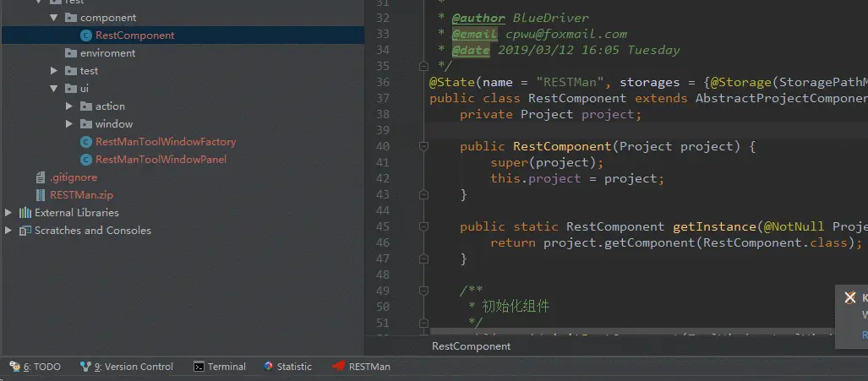Click the RestComponent class icon in project tree
Image resolution: width=868 pixels, height=381 pixels.
[86, 35]
